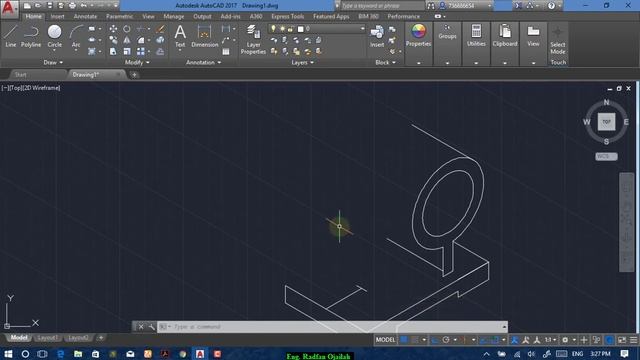
Task: Open the Clipboard panel
Action: [505, 35]
